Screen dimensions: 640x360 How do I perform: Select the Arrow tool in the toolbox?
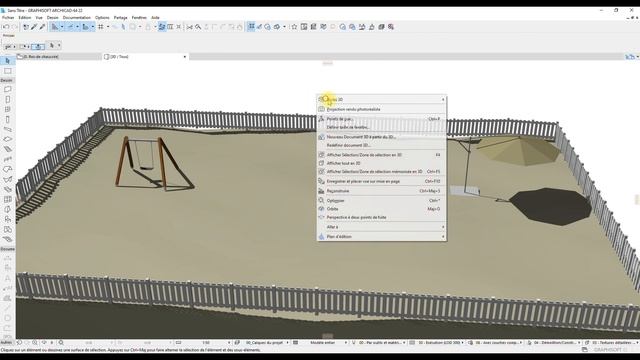(x=7, y=61)
